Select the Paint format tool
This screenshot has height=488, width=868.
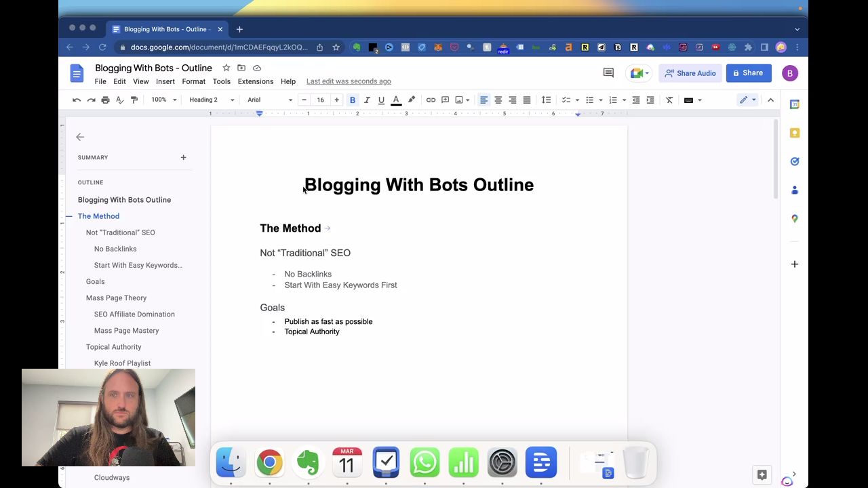[134, 100]
